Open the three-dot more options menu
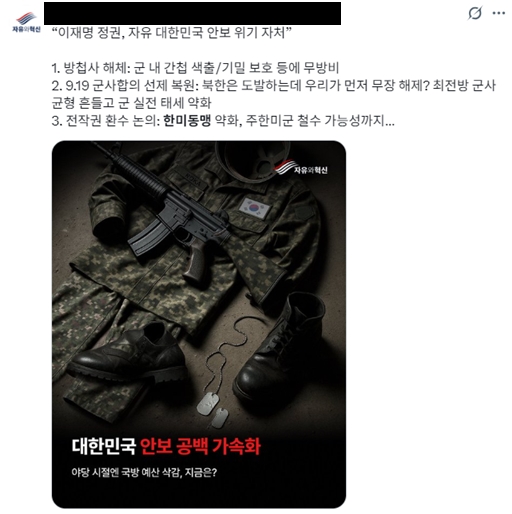 tap(499, 13)
